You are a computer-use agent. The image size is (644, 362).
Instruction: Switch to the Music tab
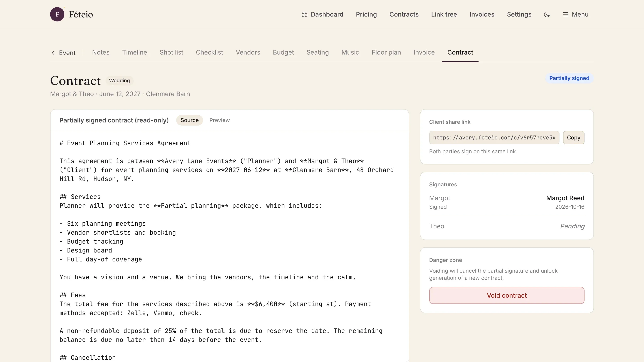point(350,52)
